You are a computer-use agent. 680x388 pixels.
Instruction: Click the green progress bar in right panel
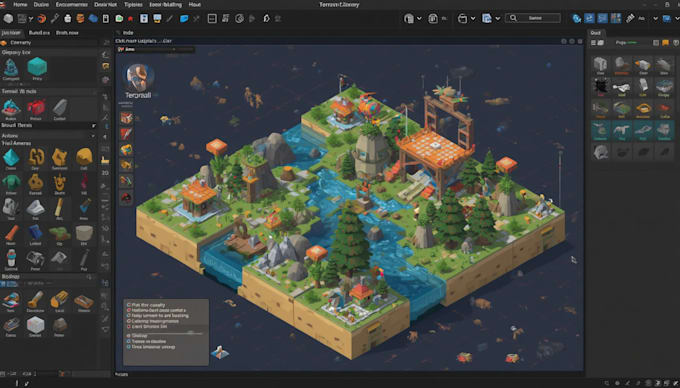pos(632,42)
